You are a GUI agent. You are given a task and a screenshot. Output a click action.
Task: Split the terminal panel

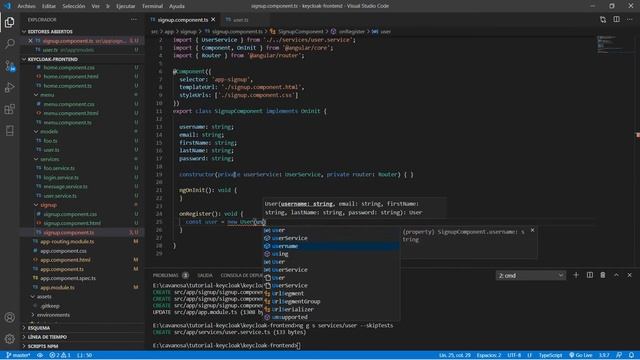tap(590, 275)
